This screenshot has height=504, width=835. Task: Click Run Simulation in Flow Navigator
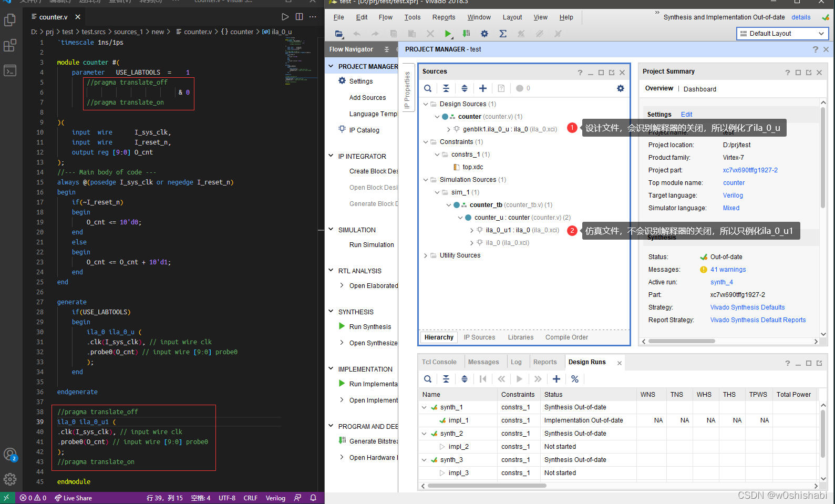[371, 245]
